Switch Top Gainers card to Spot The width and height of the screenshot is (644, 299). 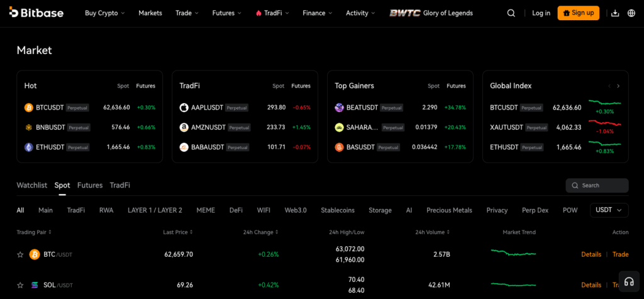click(434, 86)
